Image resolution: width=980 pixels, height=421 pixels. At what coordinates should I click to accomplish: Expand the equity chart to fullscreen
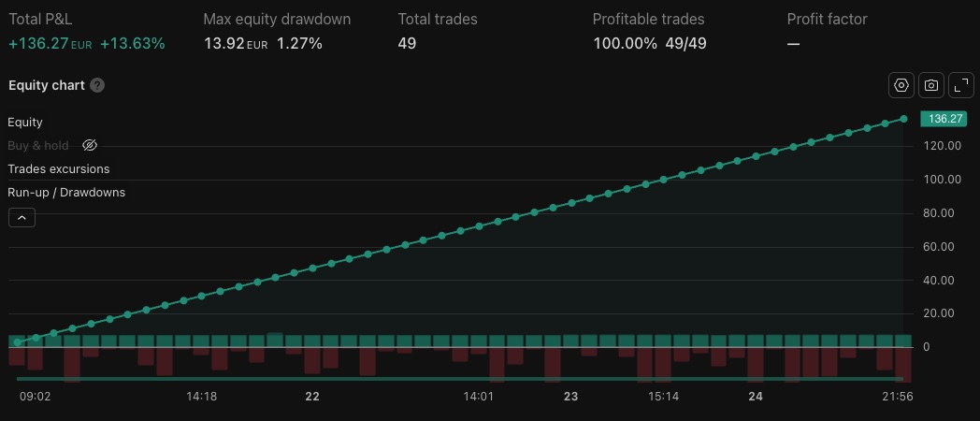(x=960, y=85)
